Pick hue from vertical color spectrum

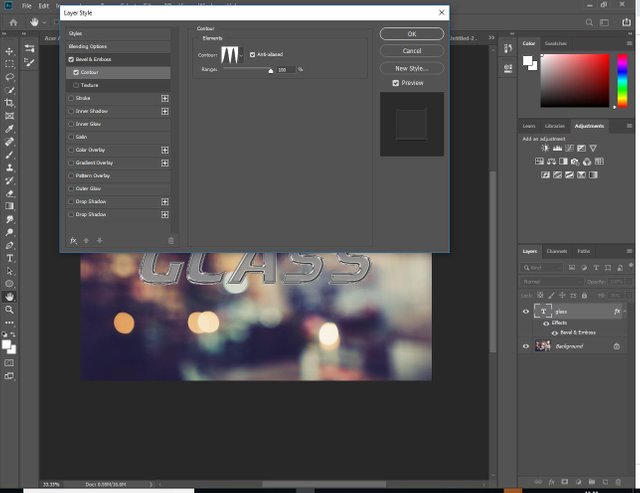click(622, 81)
